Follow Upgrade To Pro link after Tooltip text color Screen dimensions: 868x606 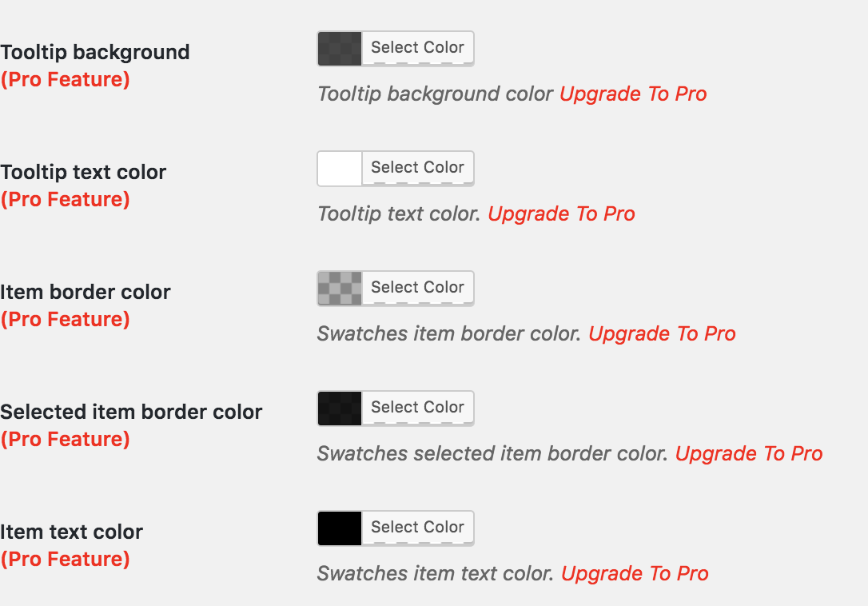561,214
